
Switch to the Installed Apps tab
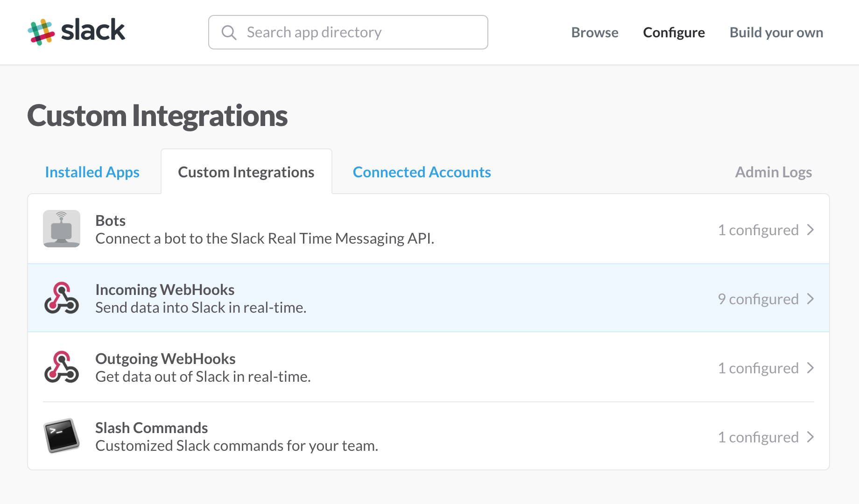point(92,172)
